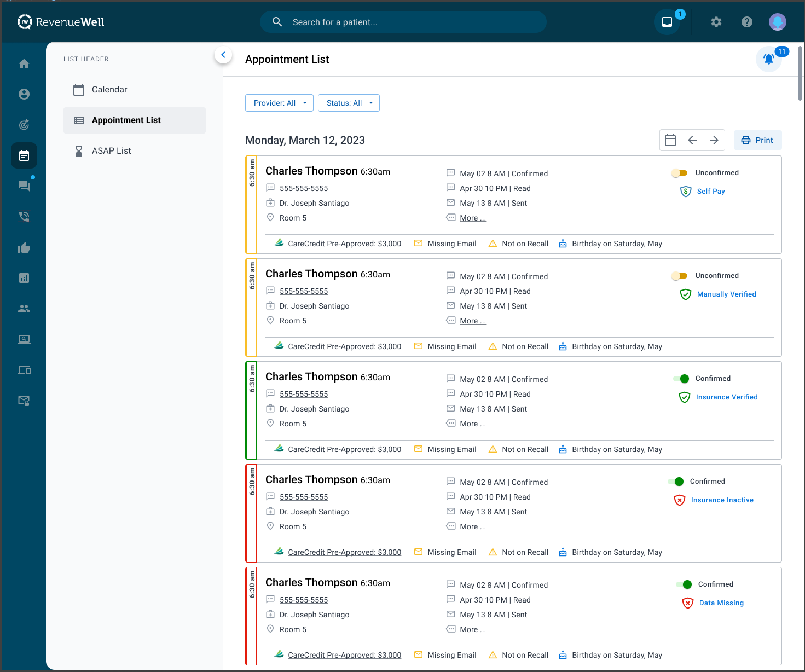Expand More in Insurance Verified appointment
This screenshot has width=805, height=672.
pos(473,424)
